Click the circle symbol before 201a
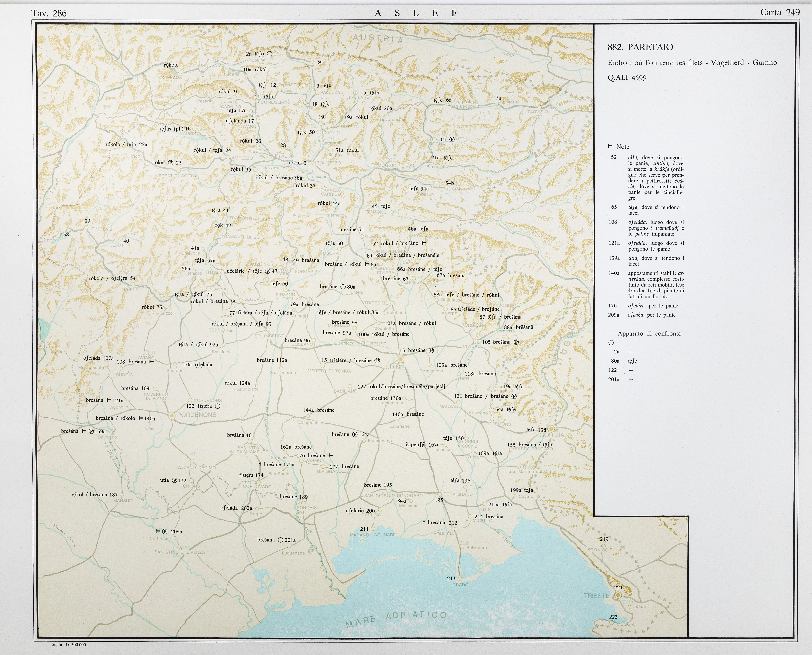The height and width of the screenshot is (655, 812). point(280,540)
